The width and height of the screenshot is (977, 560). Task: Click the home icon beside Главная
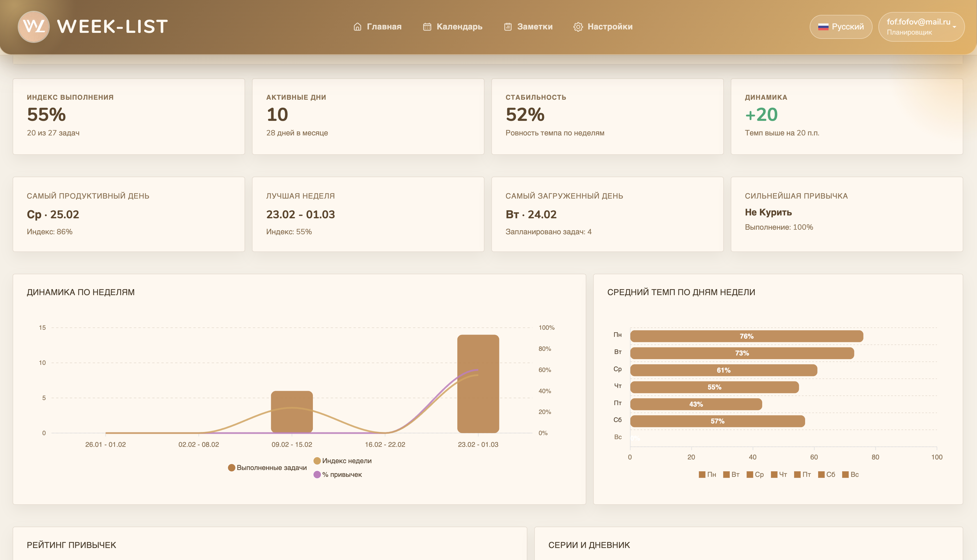coord(357,27)
